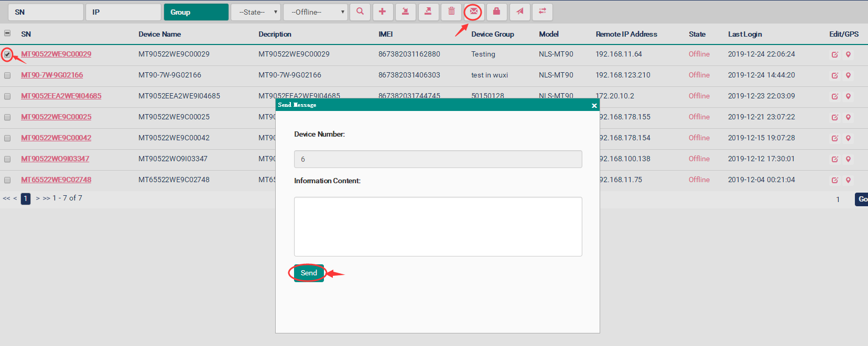Image resolution: width=868 pixels, height=346 pixels.
Task: Open GPS location for MT90-7W-9G02166
Action: [x=848, y=75]
